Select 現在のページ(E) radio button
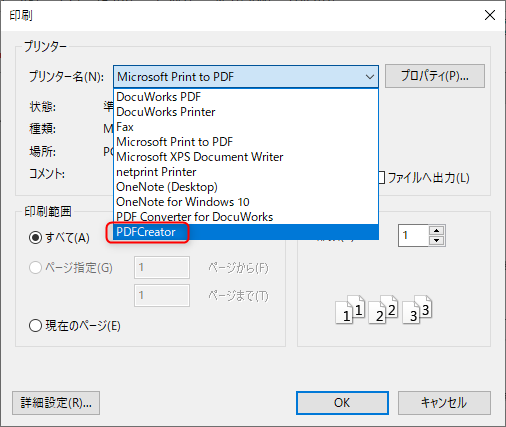The width and height of the screenshot is (506, 427). 35,326
